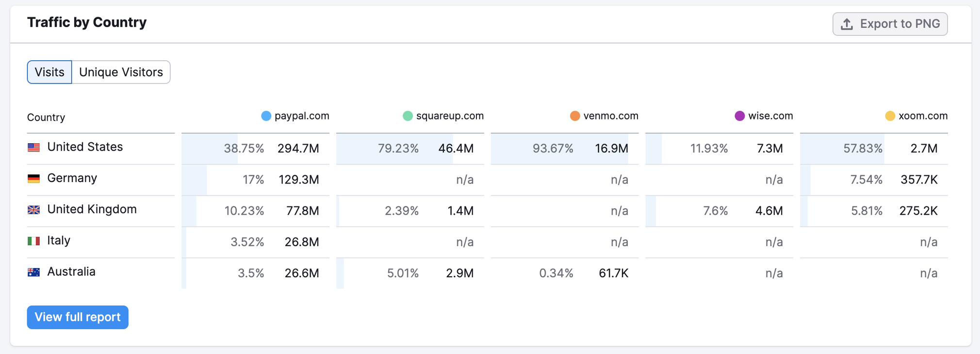Click the Country column header
The image size is (980, 354).
(x=46, y=117)
